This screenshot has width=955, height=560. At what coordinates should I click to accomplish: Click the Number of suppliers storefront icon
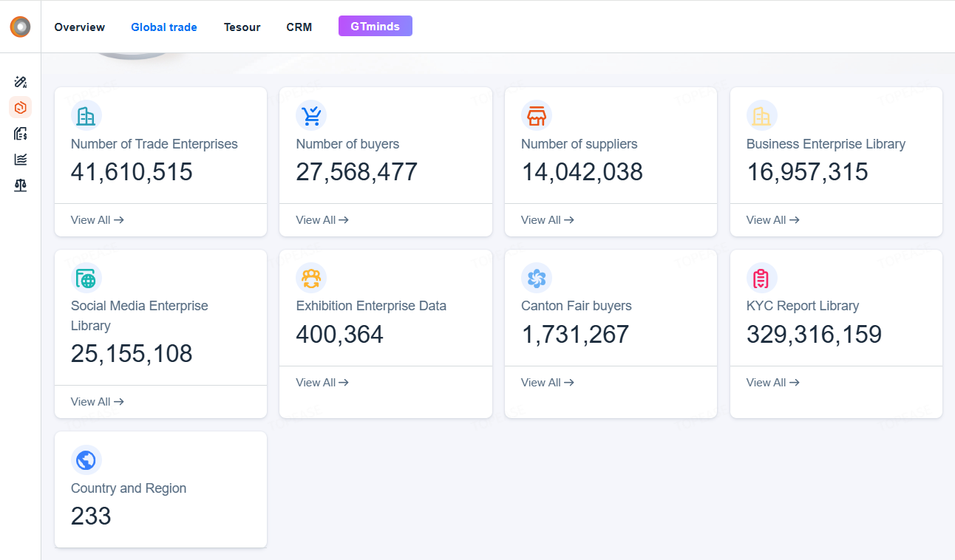[x=537, y=115]
